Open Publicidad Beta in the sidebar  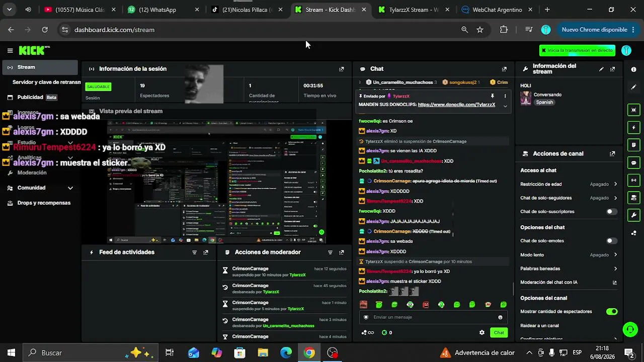coord(40,98)
